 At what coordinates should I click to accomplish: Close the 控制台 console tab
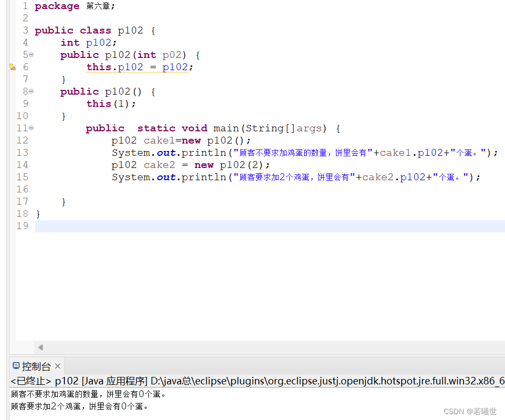[57, 366]
